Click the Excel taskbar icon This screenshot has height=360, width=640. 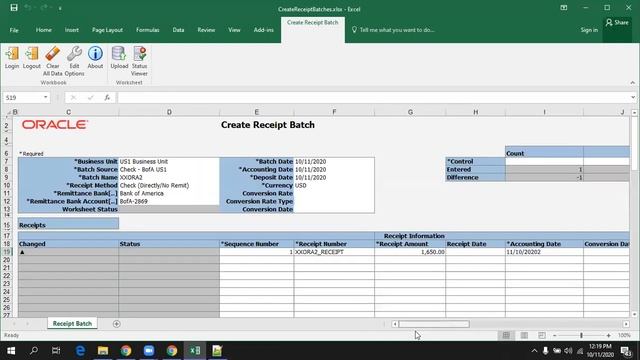click(x=195, y=351)
